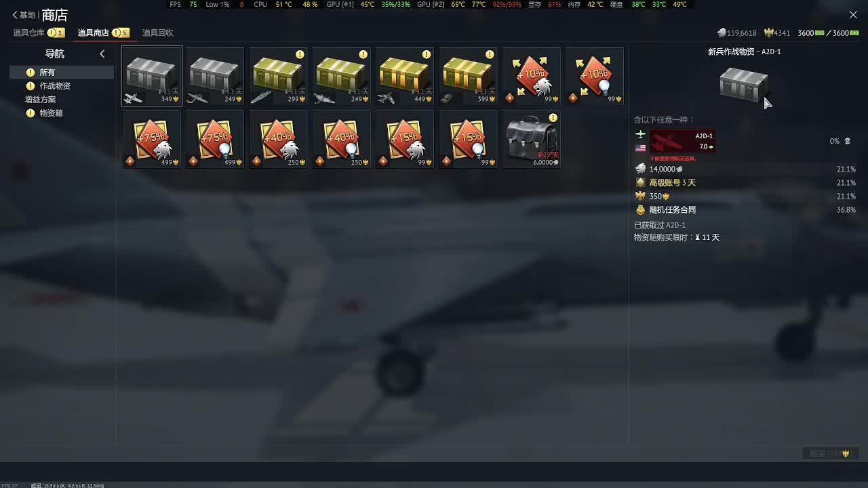Toggle the eye icon beside A2D-1 0%
The height and width of the screenshot is (488, 868).
coord(847,141)
